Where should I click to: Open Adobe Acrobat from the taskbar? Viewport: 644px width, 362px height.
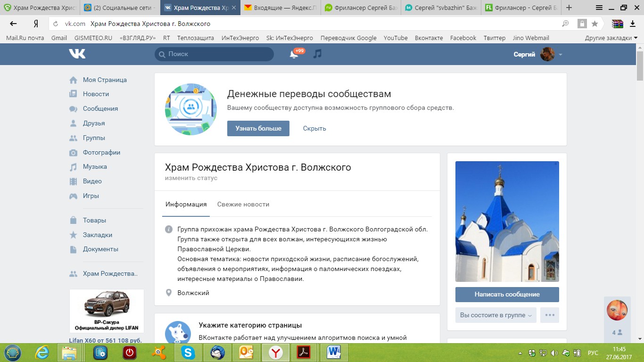(305, 352)
